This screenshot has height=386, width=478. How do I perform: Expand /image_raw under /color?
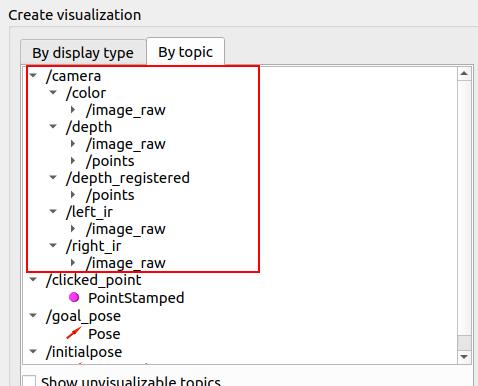[x=73, y=110]
